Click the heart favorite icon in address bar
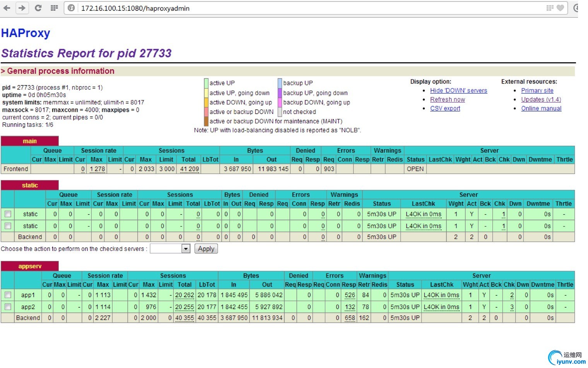The image size is (588, 368). coord(560,8)
